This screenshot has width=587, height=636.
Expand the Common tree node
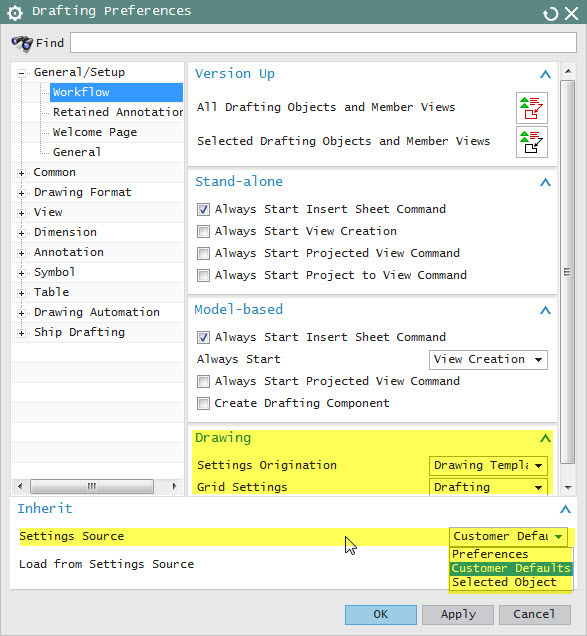[21, 173]
